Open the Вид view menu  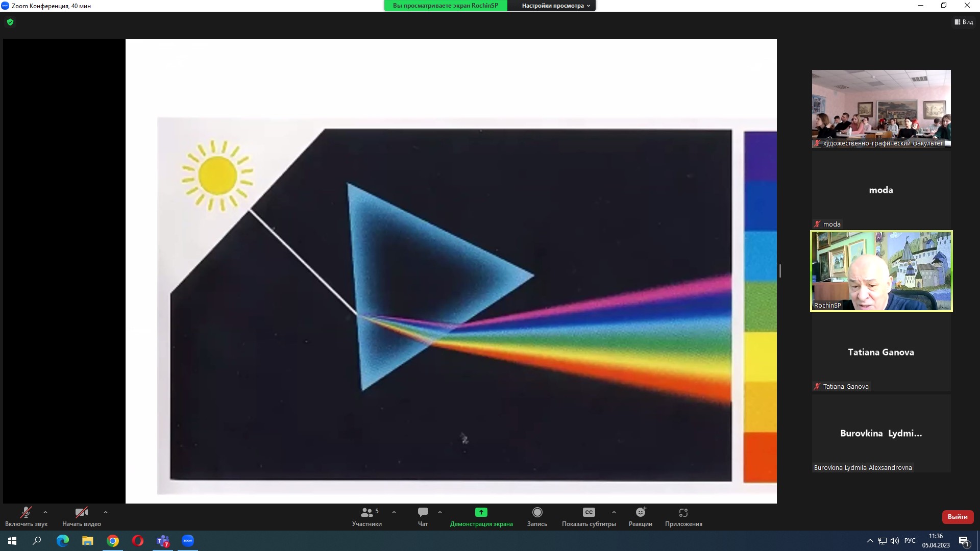(x=964, y=22)
